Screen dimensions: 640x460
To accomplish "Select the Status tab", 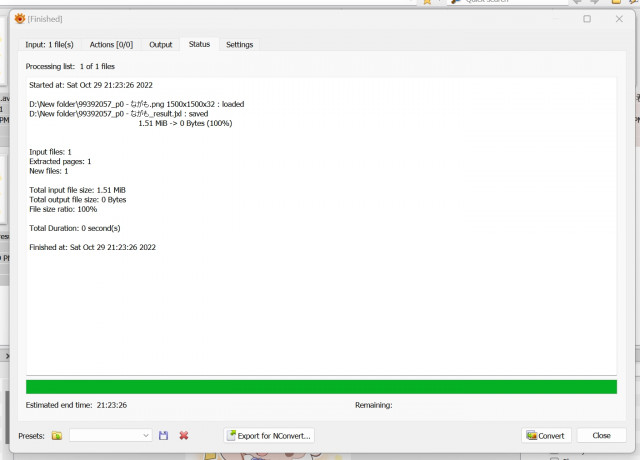I will click(199, 44).
